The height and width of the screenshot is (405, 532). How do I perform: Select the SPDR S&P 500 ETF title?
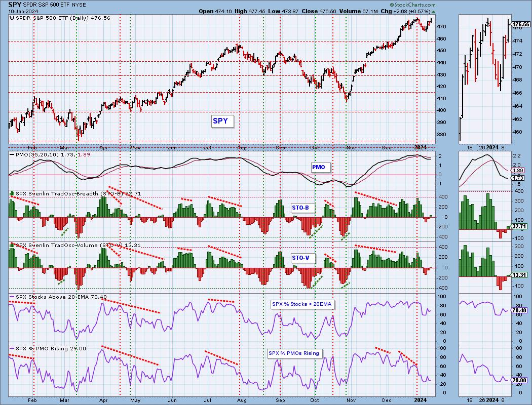click(x=46, y=5)
